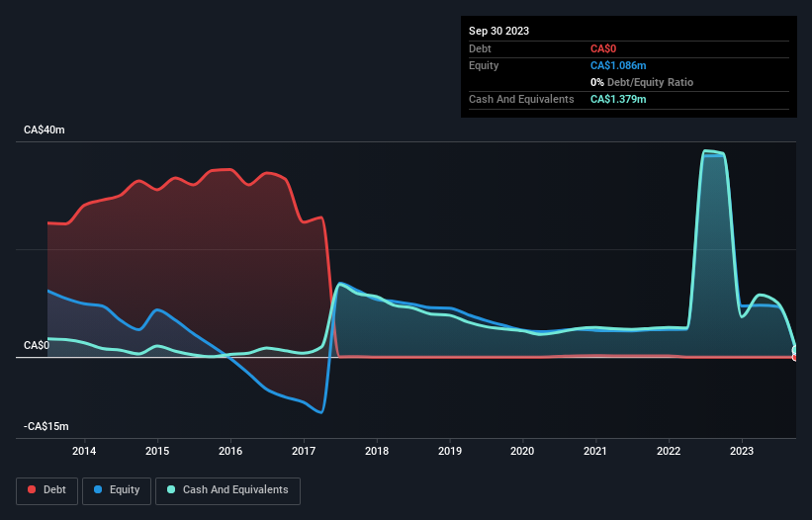
Task: Click the 2020 x-axis label
Action: [522, 451]
